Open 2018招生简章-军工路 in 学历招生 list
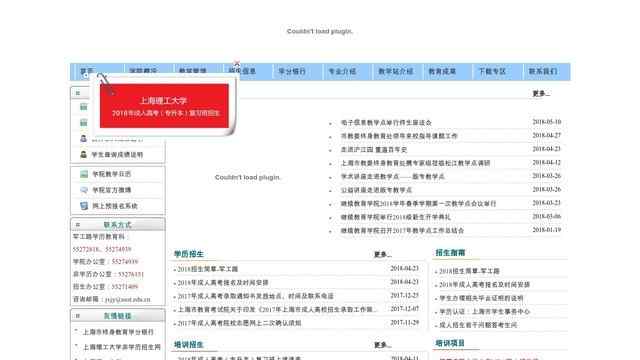Screen dimensions: 640x360 click(207, 269)
